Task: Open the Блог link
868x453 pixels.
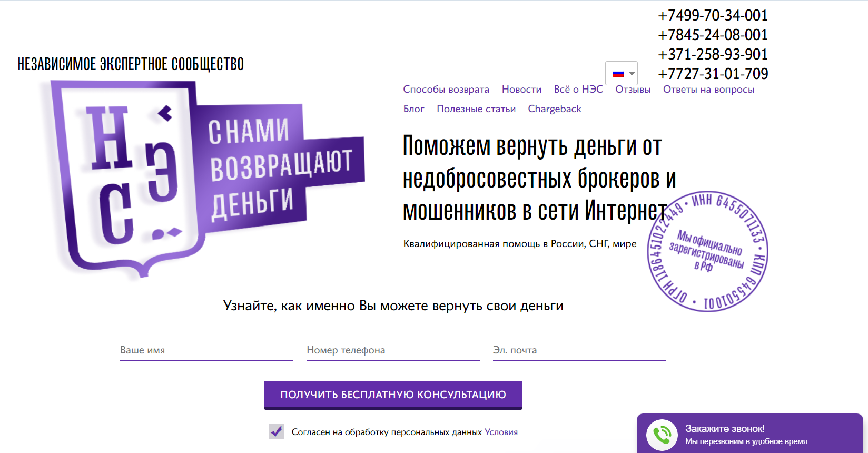Action: point(413,109)
